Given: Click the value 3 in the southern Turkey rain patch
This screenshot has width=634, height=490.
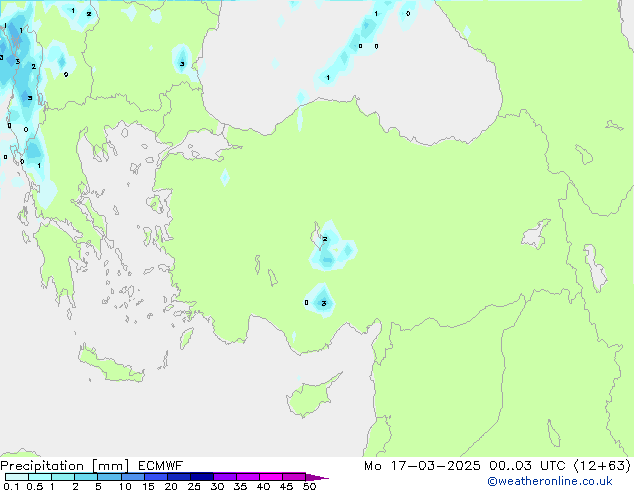Looking at the screenshot, I should (323, 303).
